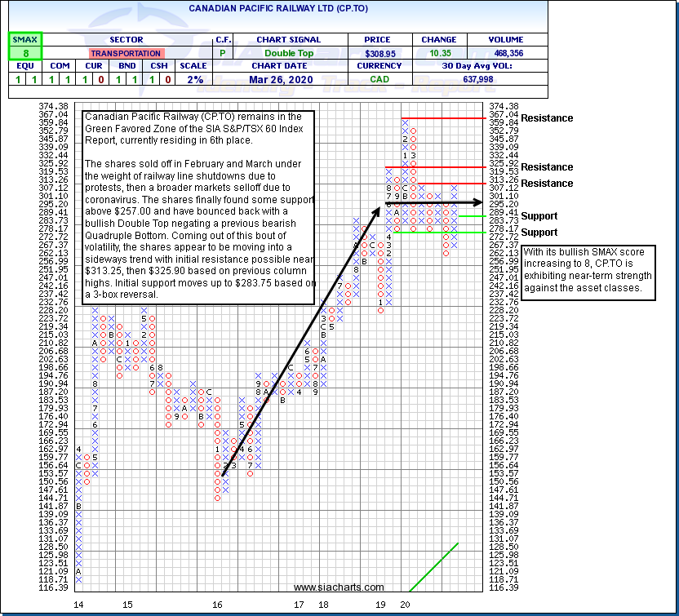Click the 2% scale value

194,79
